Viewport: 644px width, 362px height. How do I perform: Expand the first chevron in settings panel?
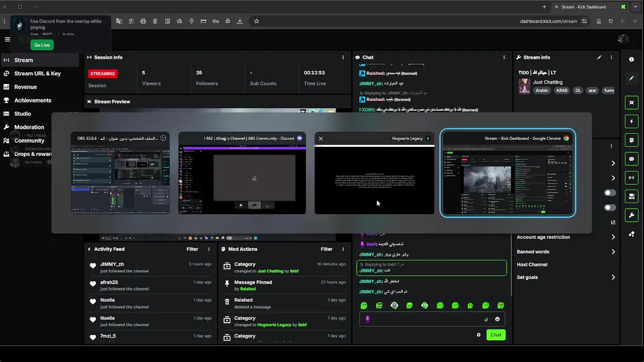(x=613, y=163)
